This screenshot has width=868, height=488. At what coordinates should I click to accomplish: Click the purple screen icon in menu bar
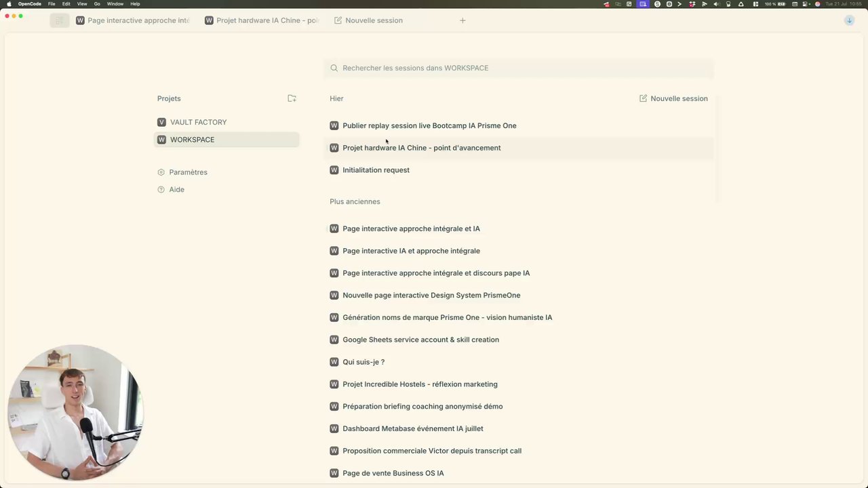click(x=643, y=4)
